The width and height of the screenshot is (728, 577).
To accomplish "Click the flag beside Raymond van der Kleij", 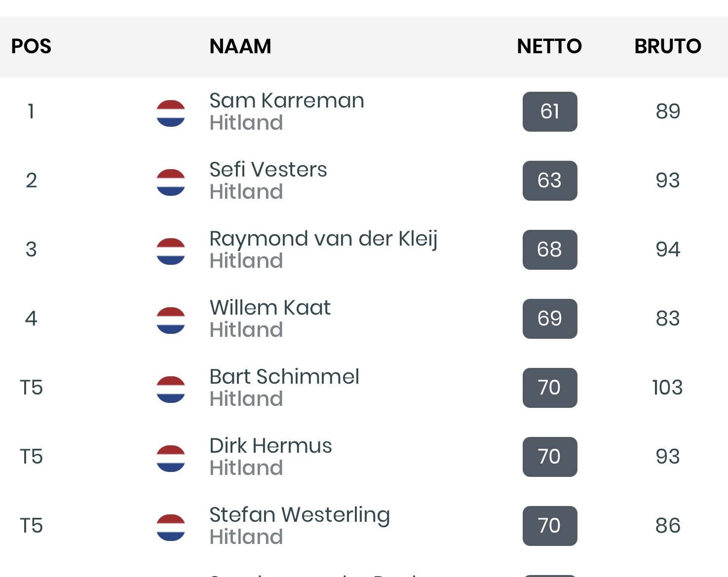I will 171,252.
